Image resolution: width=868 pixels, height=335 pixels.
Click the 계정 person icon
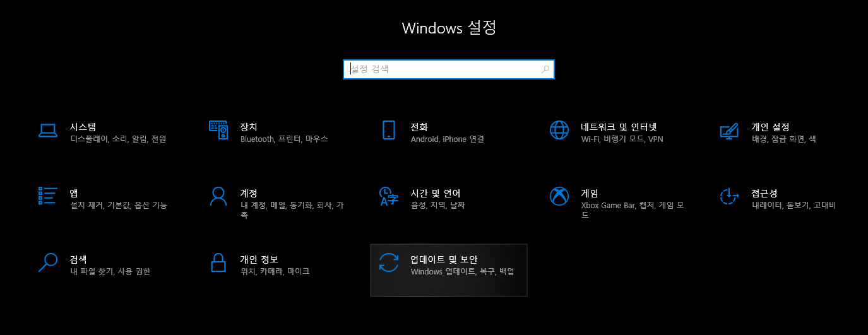click(x=218, y=196)
